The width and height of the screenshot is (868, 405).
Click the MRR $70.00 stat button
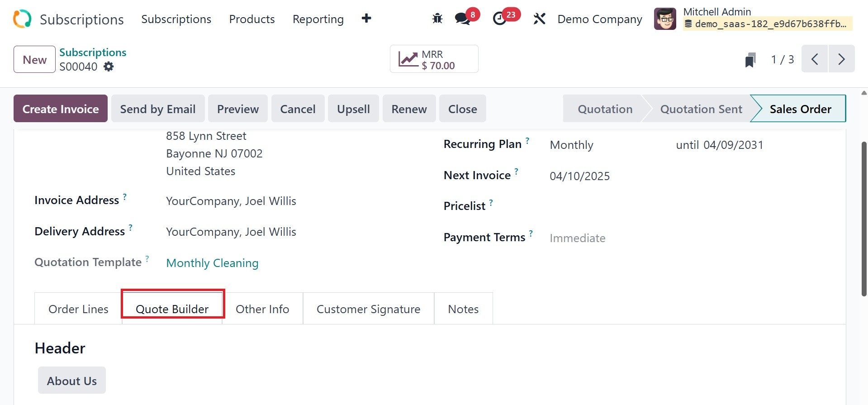(x=434, y=59)
